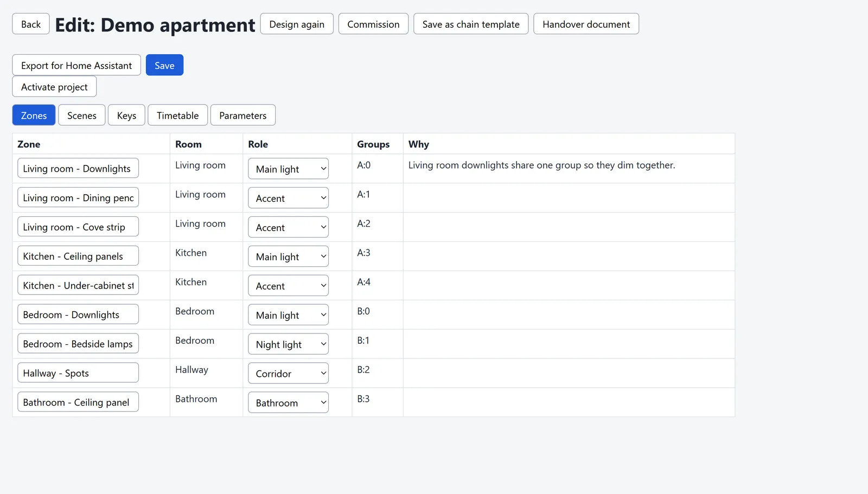Screen dimensions: 868x494
Task: Open Role dropdown for Dining pendant zone
Action: point(288,198)
